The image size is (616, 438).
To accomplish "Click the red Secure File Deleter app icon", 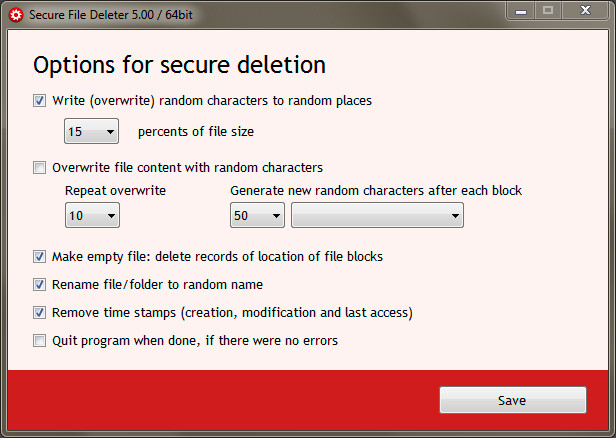I will tap(16, 15).
